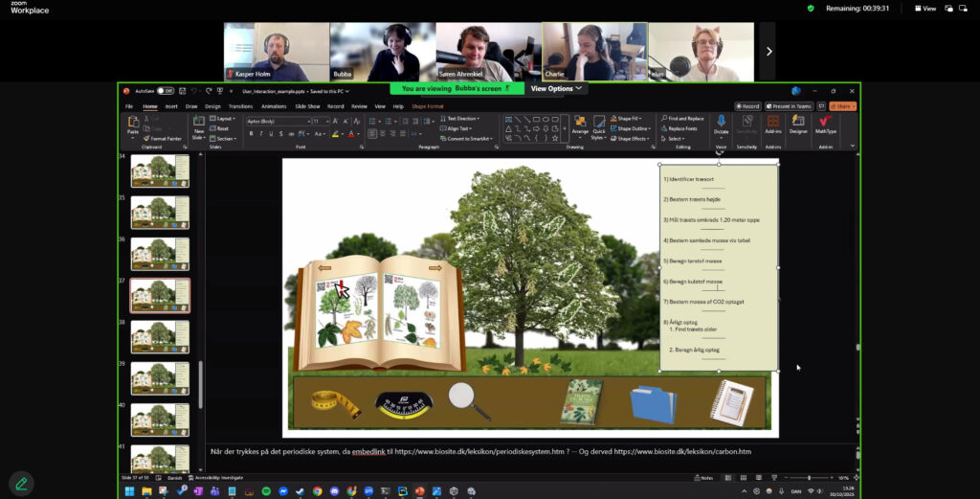Select slide 38 thumbnail in the panel

coord(160,336)
